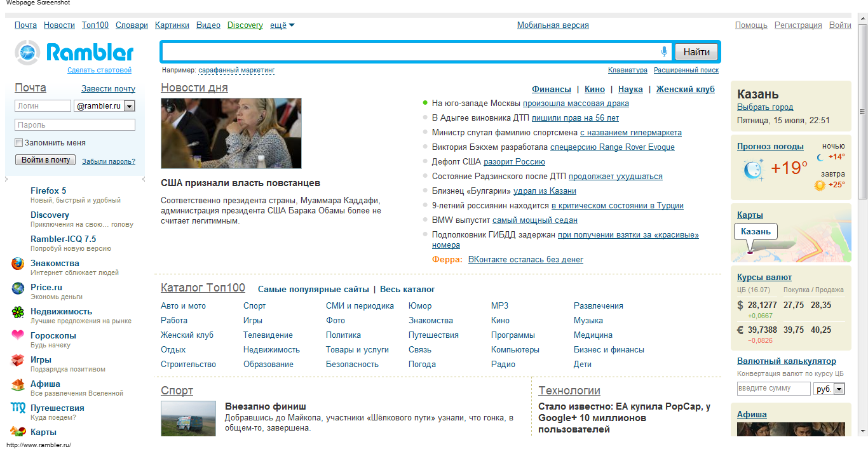Image resolution: width=868 pixels, height=449 pixels.
Task: Click the sun icon for завтра forecast
Action: (820, 185)
